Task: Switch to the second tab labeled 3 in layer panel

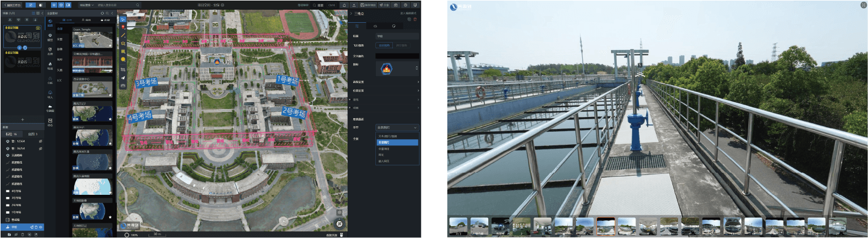Action: (33, 133)
